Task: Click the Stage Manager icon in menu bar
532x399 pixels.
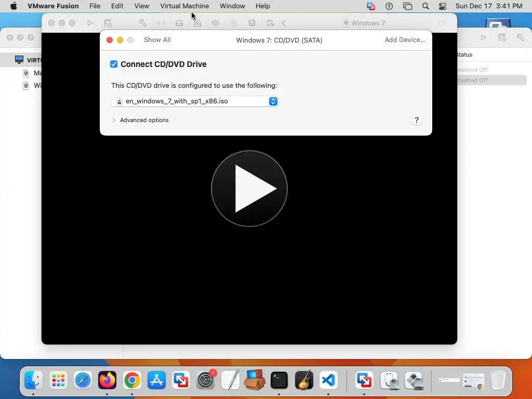Action: click(x=407, y=6)
